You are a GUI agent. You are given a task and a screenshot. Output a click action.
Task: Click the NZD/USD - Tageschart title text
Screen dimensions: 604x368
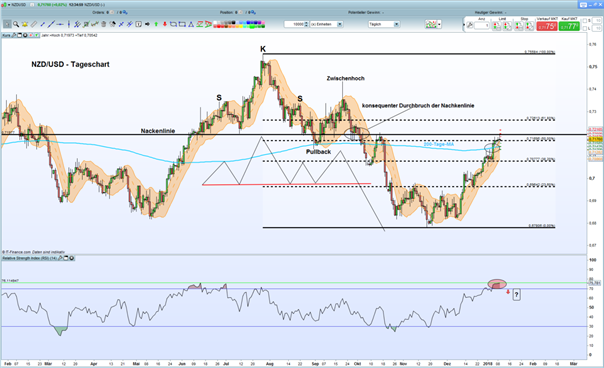click(x=70, y=64)
